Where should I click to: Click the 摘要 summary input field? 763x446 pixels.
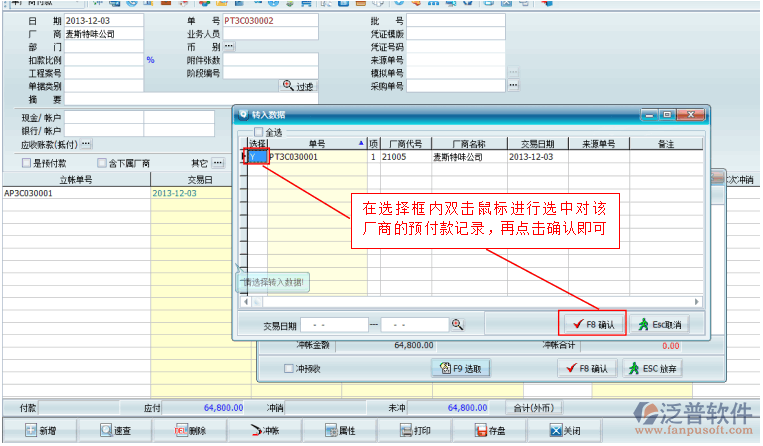(191, 99)
